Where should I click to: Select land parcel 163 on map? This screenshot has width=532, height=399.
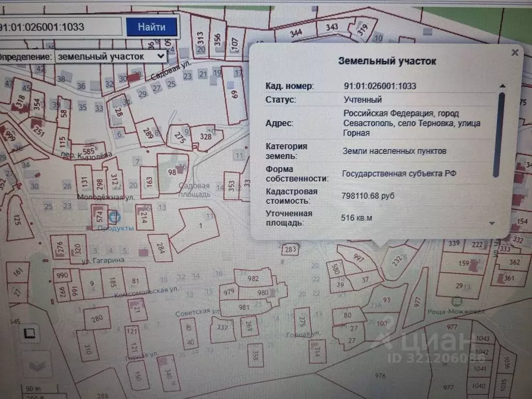[149, 182]
